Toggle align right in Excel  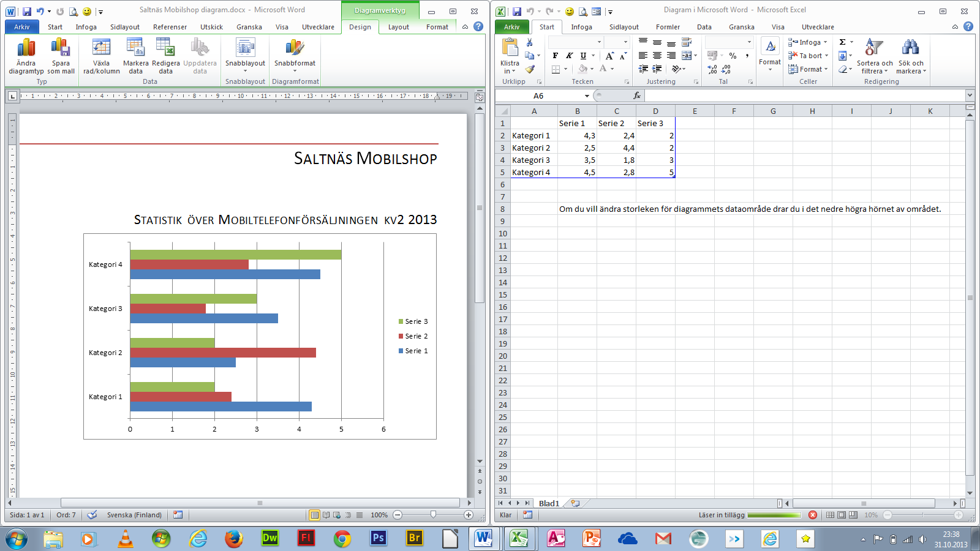point(671,56)
